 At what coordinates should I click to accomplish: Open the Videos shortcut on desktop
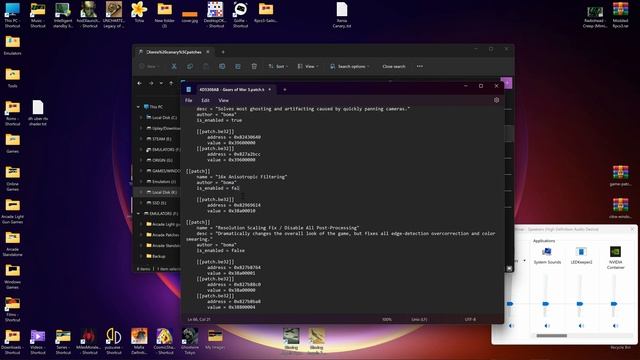coord(38,341)
